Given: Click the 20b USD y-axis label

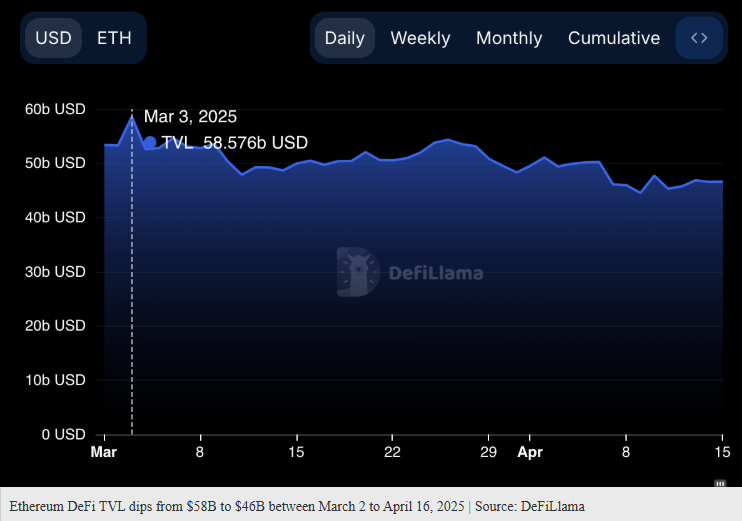Looking at the screenshot, I should point(55,326).
